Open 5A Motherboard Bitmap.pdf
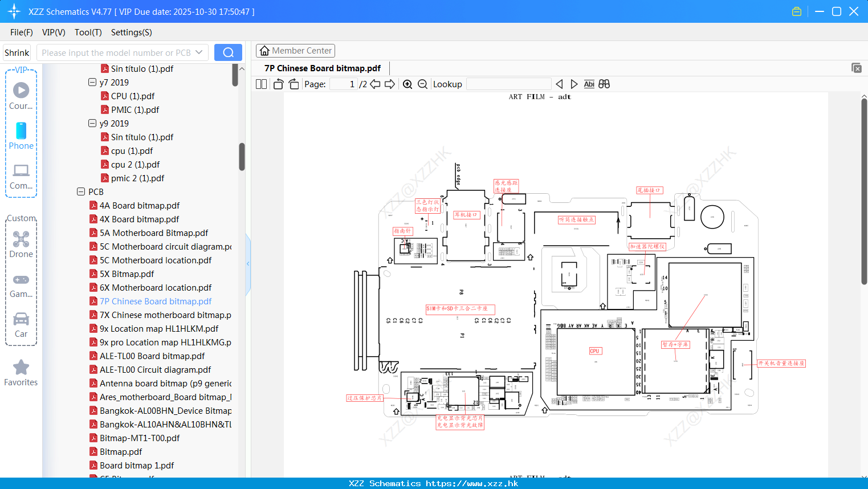This screenshot has height=489, width=868. pos(154,233)
